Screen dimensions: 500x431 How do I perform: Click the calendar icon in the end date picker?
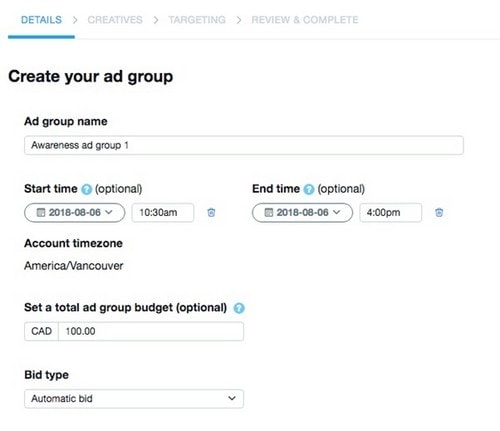(x=268, y=212)
